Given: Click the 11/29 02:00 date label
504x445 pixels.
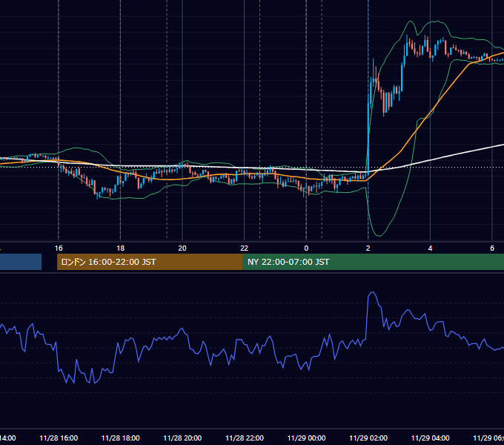Looking at the screenshot, I should pos(368,438).
